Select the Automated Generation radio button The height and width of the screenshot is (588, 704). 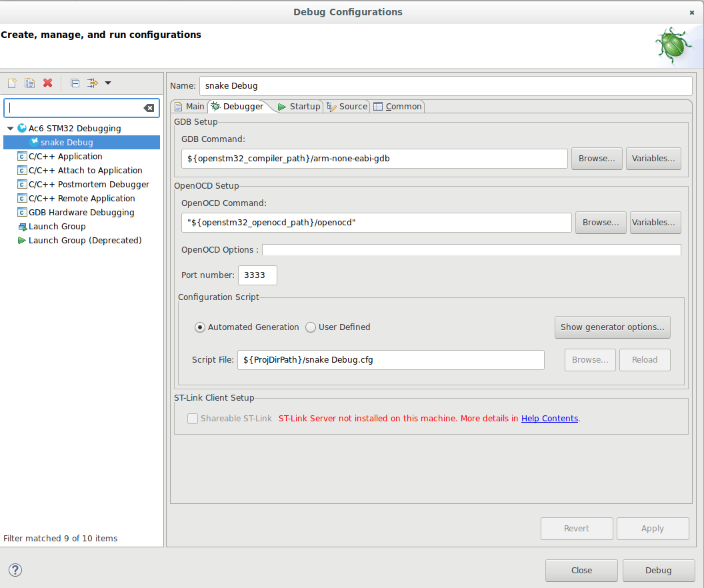click(200, 327)
